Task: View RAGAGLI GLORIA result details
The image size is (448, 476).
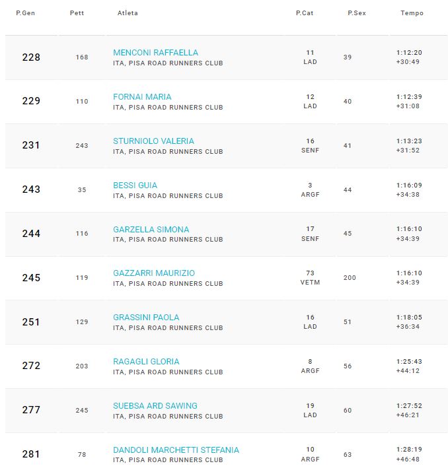Action: 146,362
